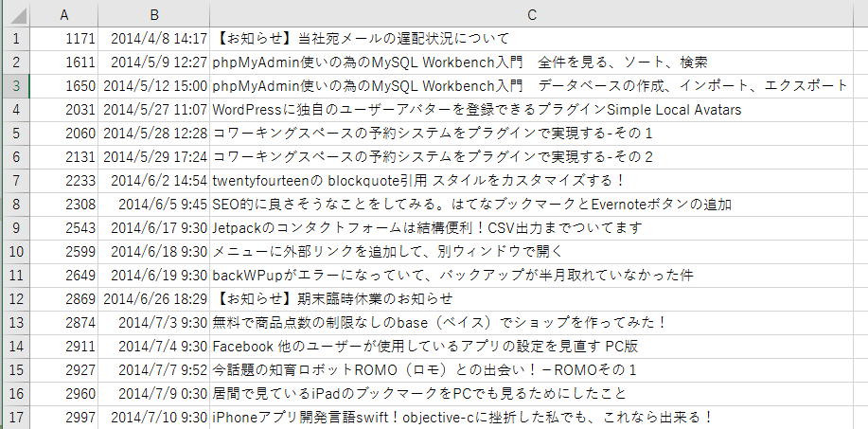Click Jetpackのコンタクトフォーム title cell
The width and height of the screenshot is (868, 429).
(531, 228)
